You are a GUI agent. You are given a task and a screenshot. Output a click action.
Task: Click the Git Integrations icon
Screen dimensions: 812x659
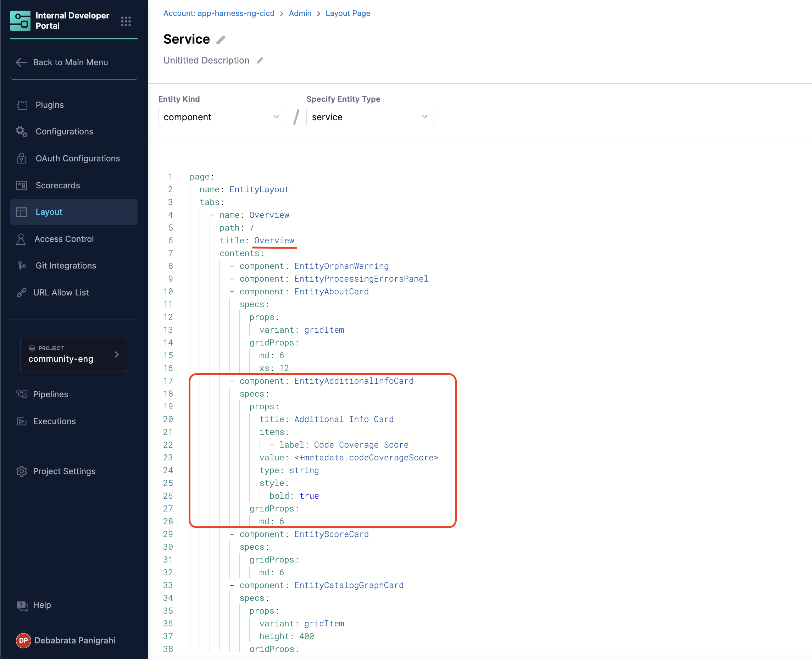(x=22, y=265)
